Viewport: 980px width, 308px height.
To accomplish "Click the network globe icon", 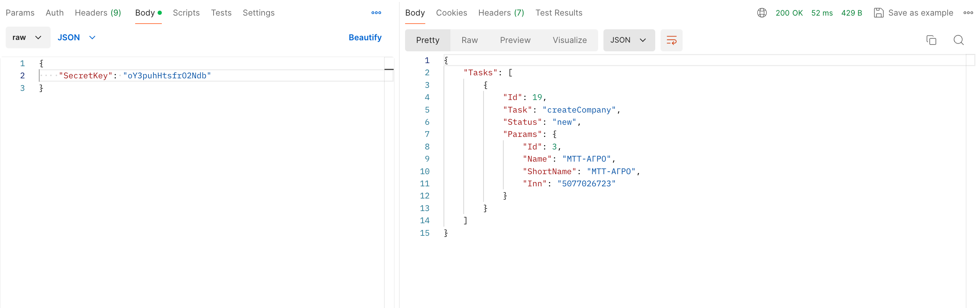I will pyautogui.click(x=762, y=13).
